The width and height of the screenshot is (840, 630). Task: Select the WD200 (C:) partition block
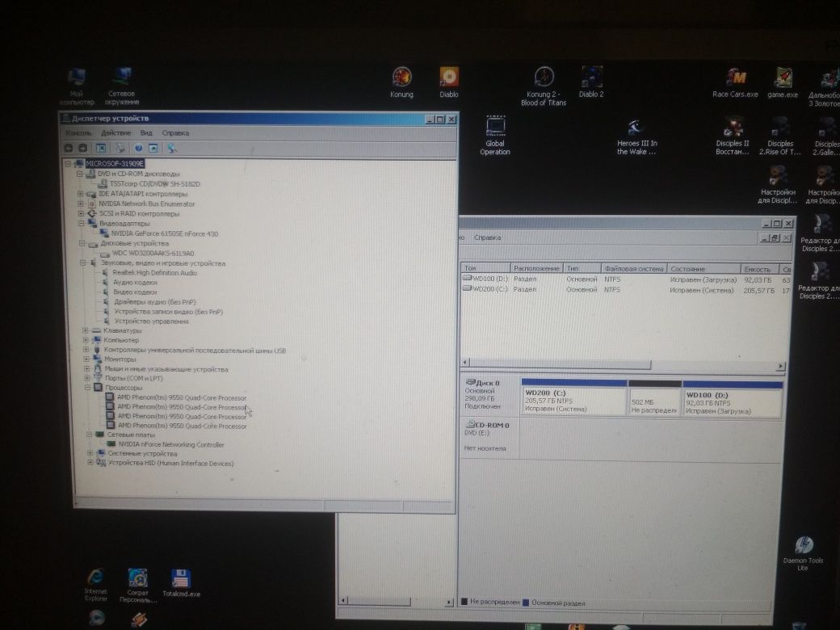pos(573,397)
